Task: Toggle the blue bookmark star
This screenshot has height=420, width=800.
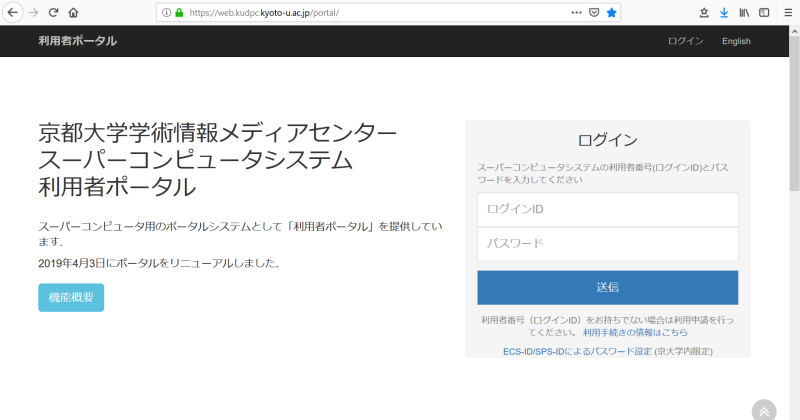Action: (612, 13)
